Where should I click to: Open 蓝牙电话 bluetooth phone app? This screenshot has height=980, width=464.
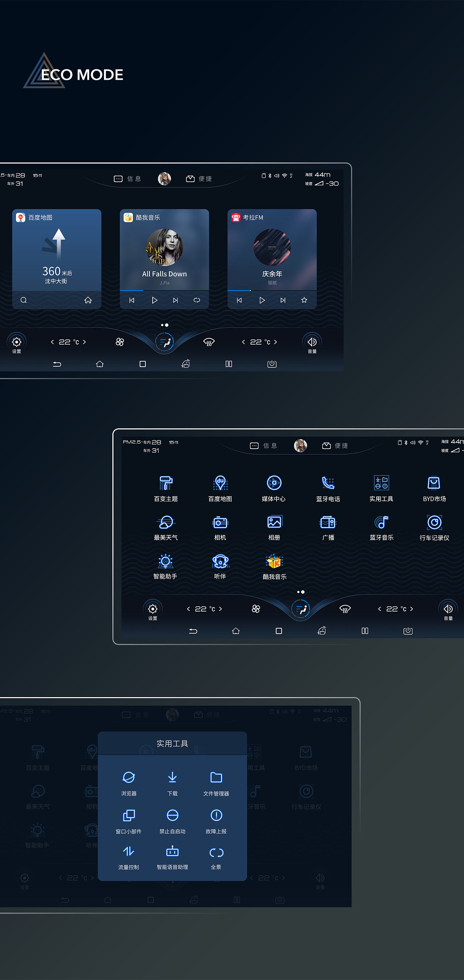click(x=328, y=489)
